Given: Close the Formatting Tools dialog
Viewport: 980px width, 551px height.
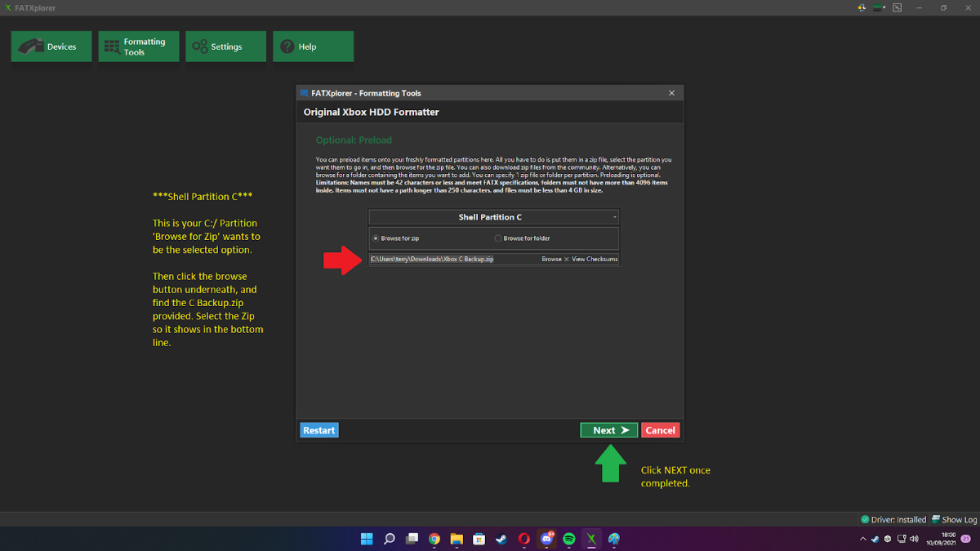Looking at the screenshot, I should (x=672, y=93).
